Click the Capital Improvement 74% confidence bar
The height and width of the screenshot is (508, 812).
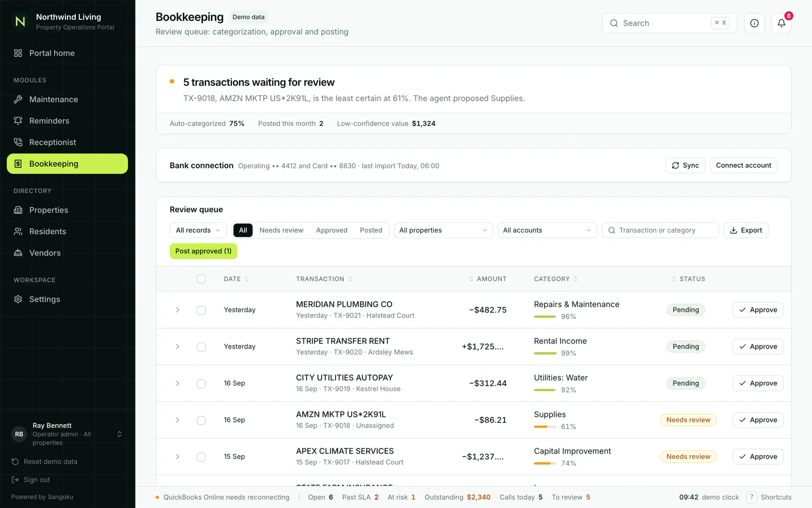(x=545, y=463)
